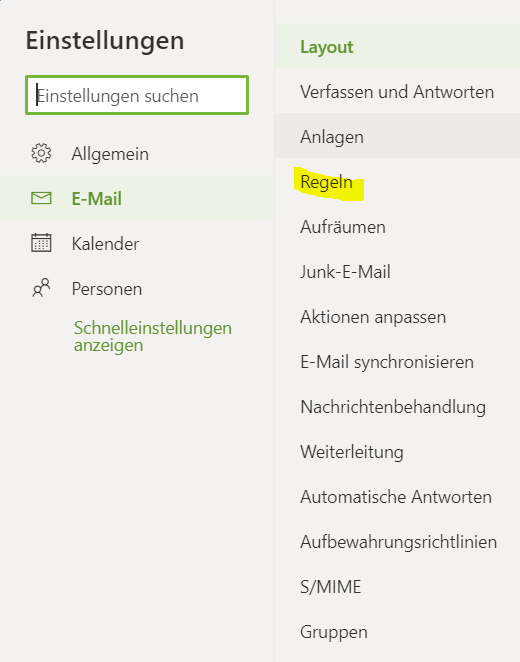The height and width of the screenshot is (662, 520).
Task: Click the people icon beside Personen
Action: [x=41, y=288]
